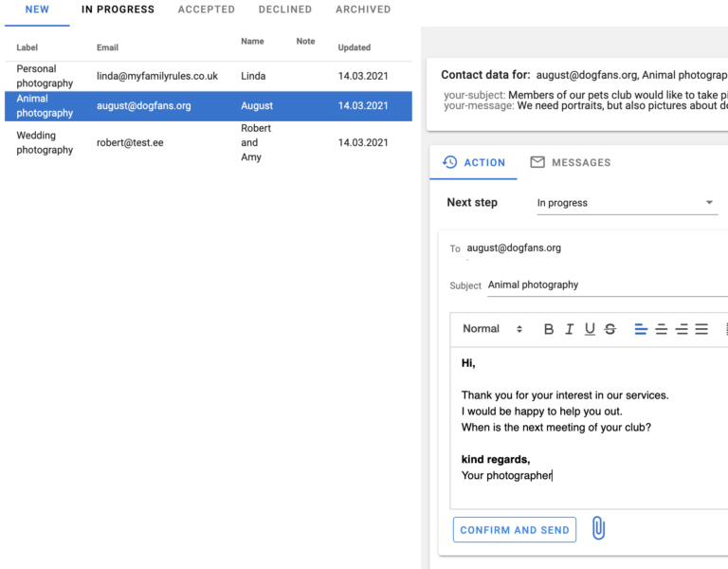This screenshot has height=569, width=728.
Task: Toggle bold formatting in editor toolbar
Action: (548, 329)
